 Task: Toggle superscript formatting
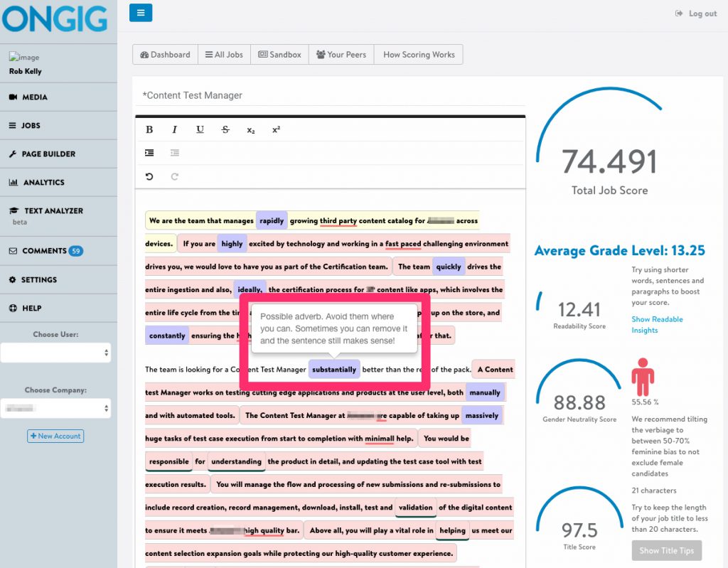276,130
